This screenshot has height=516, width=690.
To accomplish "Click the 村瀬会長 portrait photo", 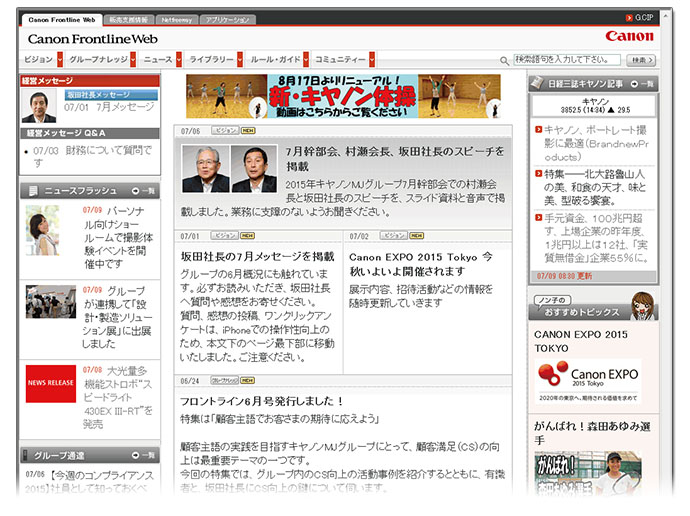I will [206, 169].
